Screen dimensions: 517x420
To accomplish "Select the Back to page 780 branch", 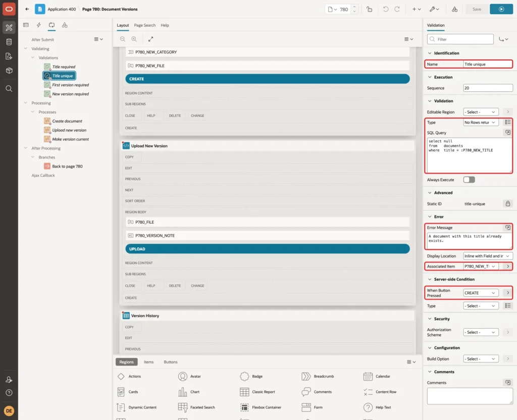I will coord(67,166).
